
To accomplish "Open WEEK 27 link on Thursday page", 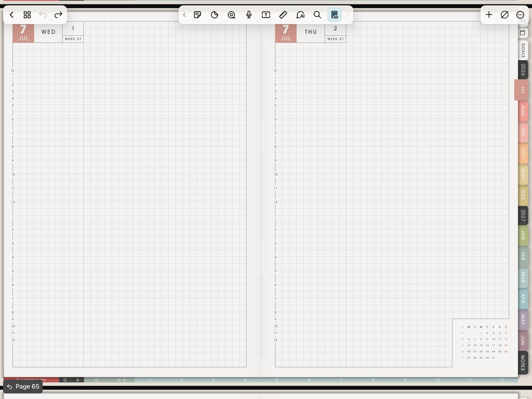I will tap(335, 39).
